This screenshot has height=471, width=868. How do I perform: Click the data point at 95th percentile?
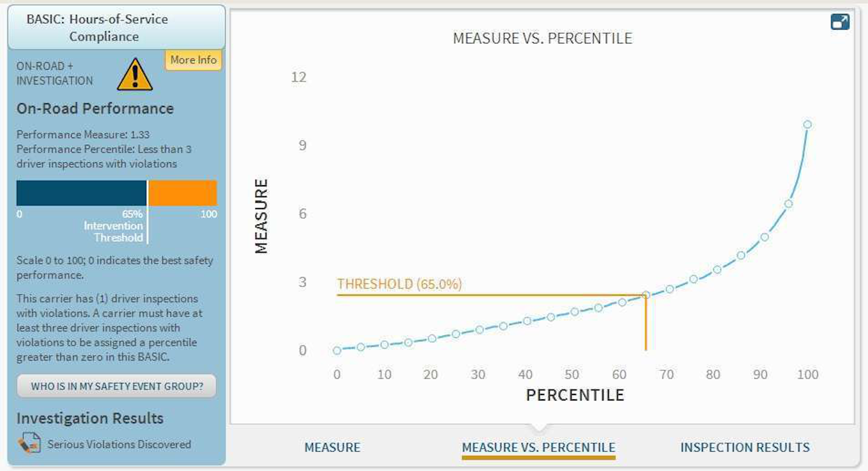pyautogui.click(x=788, y=203)
